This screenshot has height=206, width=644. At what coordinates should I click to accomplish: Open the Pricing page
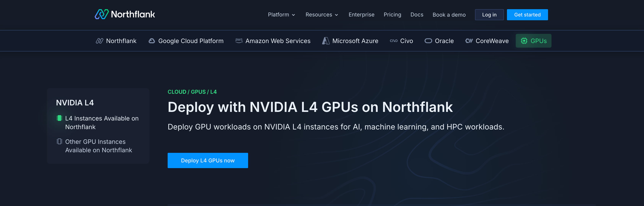392,15
